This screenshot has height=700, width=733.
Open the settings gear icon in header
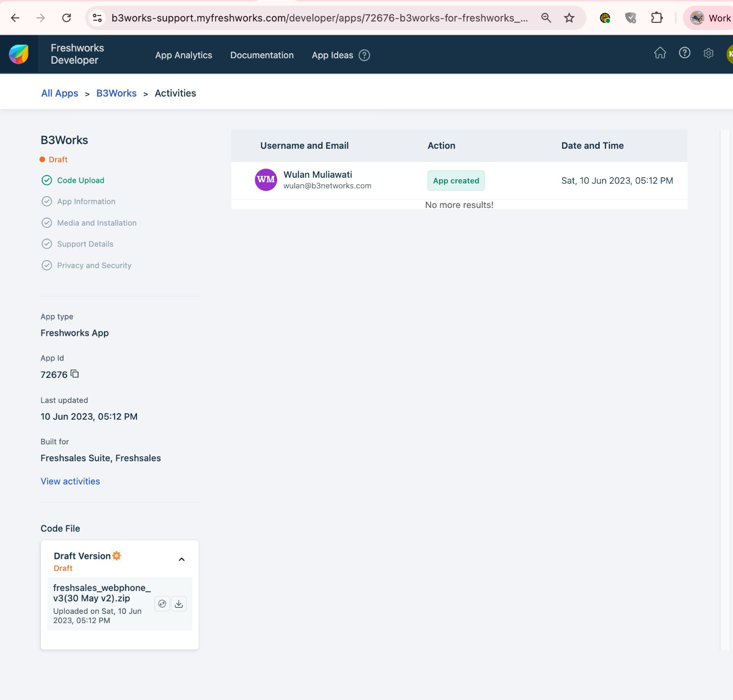pos(708,54)
